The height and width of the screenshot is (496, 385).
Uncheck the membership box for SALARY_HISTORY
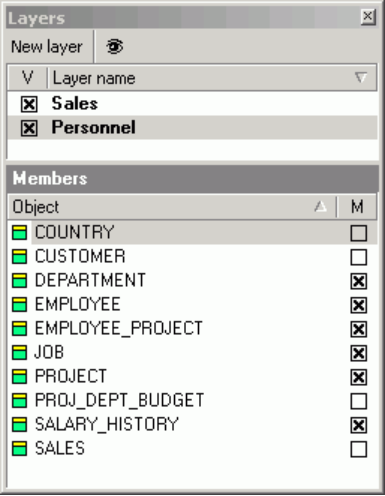(359, 425)
